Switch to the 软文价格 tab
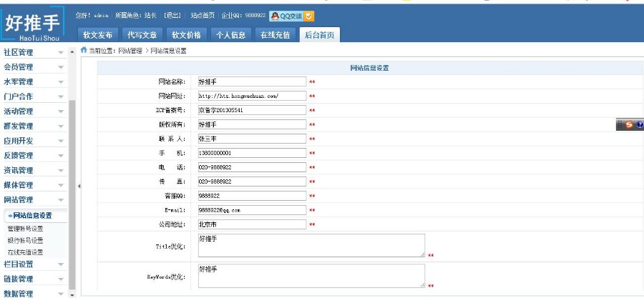Viewport: 644px width, 298px height. tap(187, 35)
